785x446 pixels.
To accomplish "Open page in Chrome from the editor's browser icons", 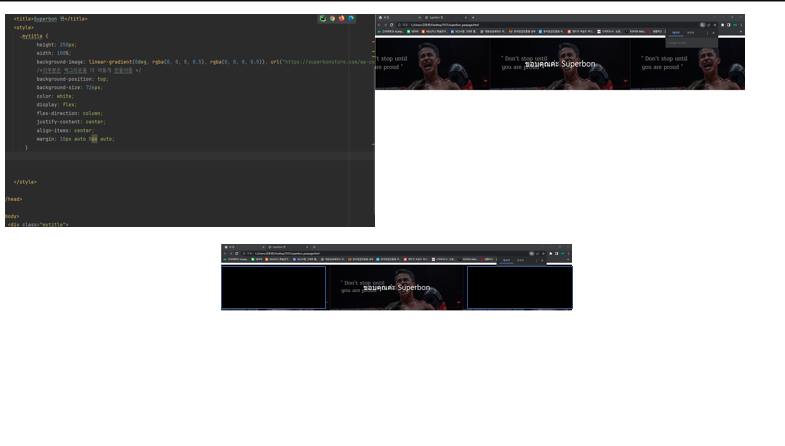I will tap(332, 19).
